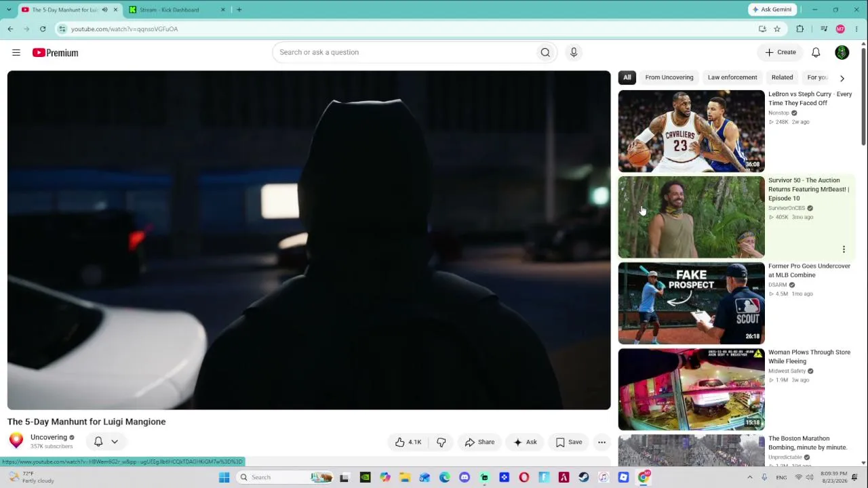Go to YouTube Premium home logo
Viewport: 868px width, 488px height.
click(x=55, y=53)
